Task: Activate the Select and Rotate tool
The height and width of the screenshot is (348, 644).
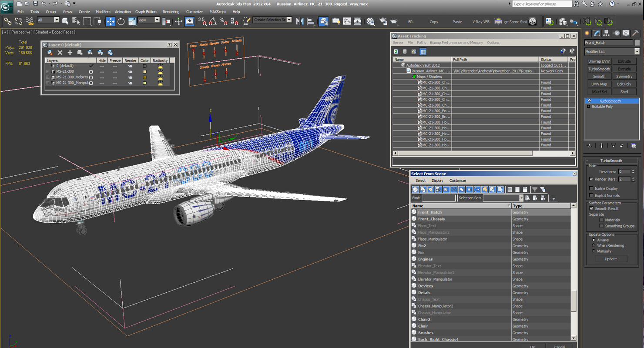Action: point(121,21)
